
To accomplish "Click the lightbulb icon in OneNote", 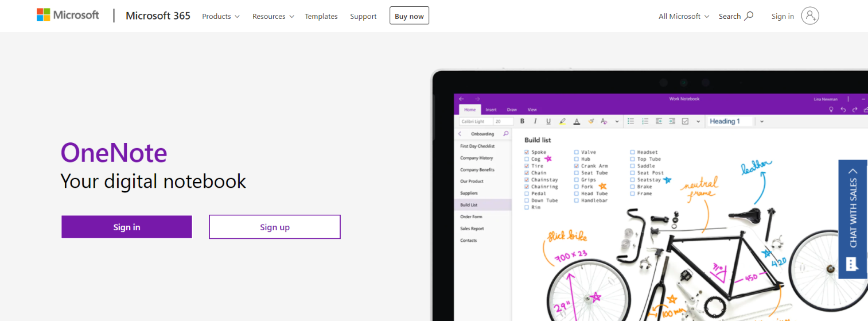I will [831, 109].
